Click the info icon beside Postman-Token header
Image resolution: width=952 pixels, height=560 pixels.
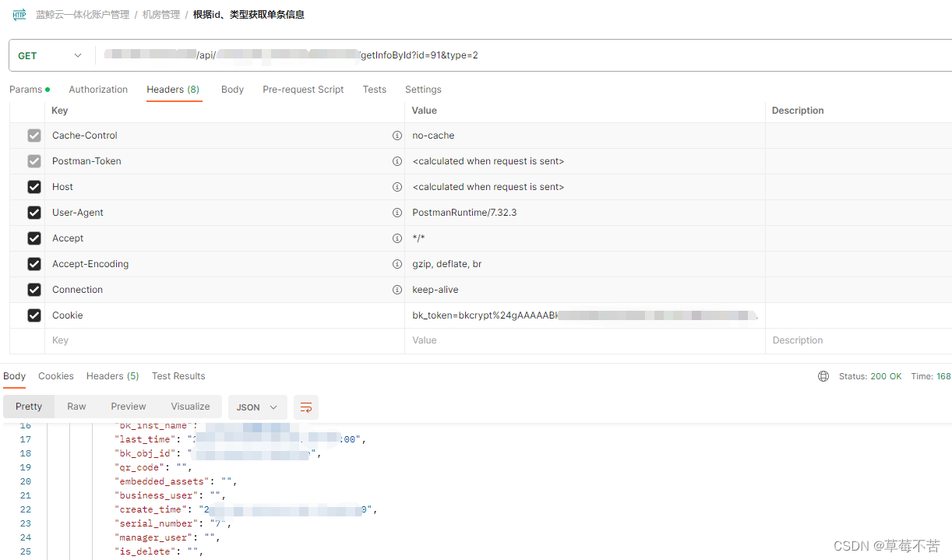coord(397,160)
